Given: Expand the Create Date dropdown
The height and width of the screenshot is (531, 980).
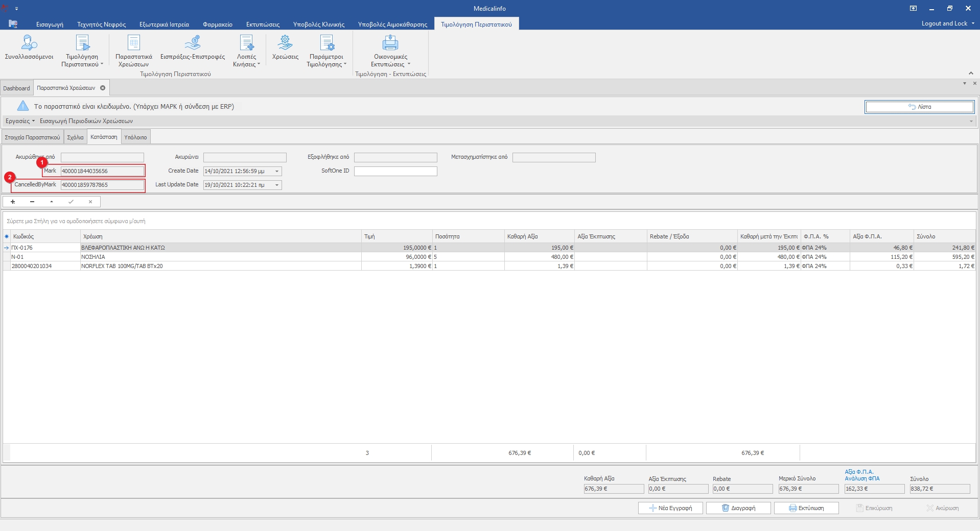Looking at the screenshot, I should click(277, 172).
